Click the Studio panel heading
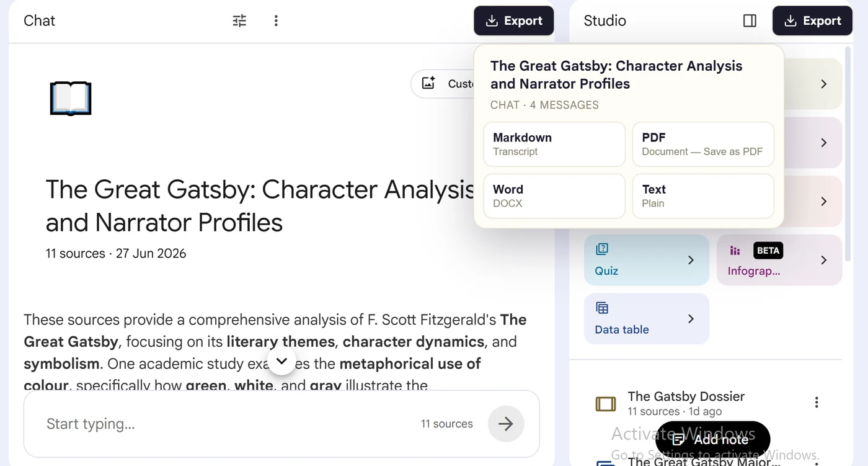 pos(605,20)
